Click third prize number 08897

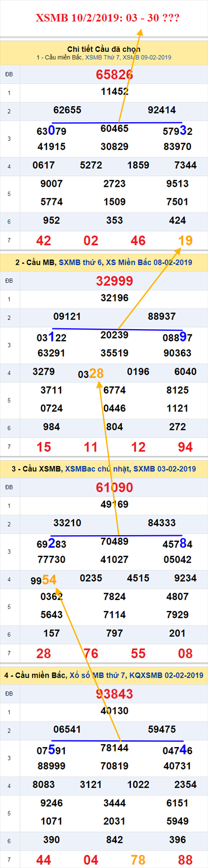tap(178, 337)
